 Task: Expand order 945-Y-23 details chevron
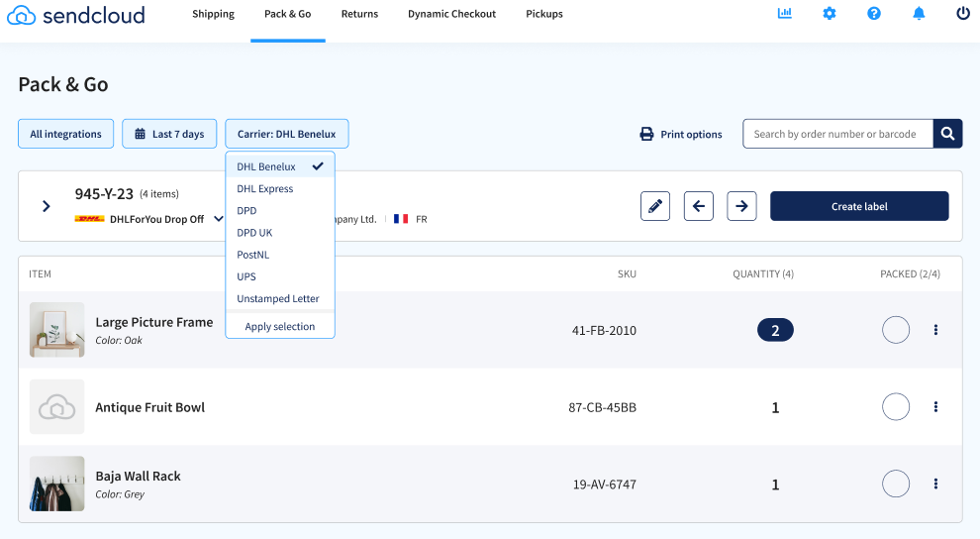(x=47, y=206)
